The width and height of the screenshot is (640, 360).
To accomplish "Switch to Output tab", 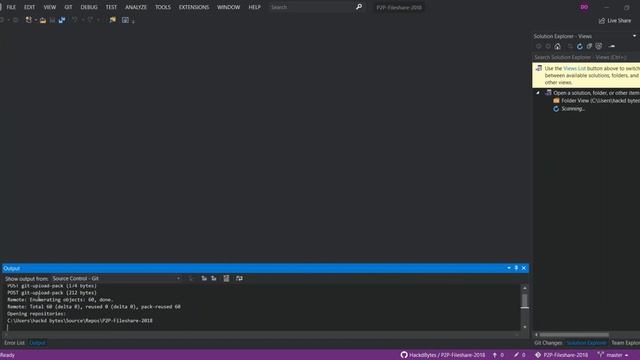I will [37, 343].
